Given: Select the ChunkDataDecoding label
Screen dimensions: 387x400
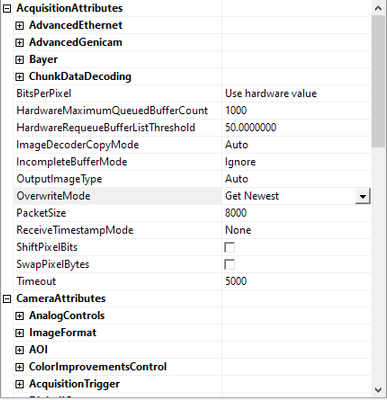Looking at the screenshot, I should tap(80, 77).
